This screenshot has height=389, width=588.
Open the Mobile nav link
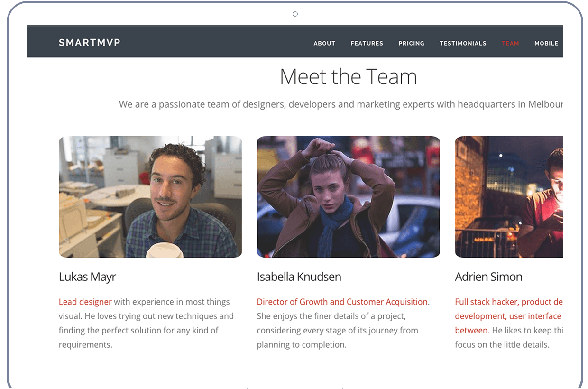(546, 43)
